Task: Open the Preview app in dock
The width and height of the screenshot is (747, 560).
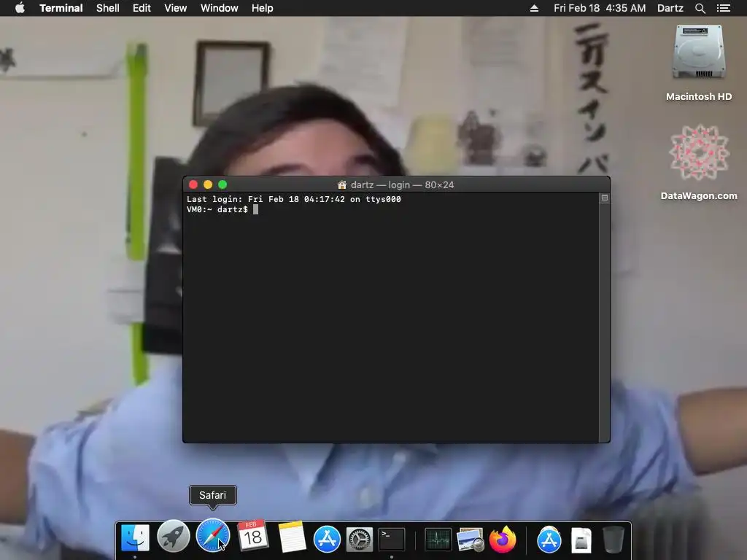Action: (x=471, y=540)
